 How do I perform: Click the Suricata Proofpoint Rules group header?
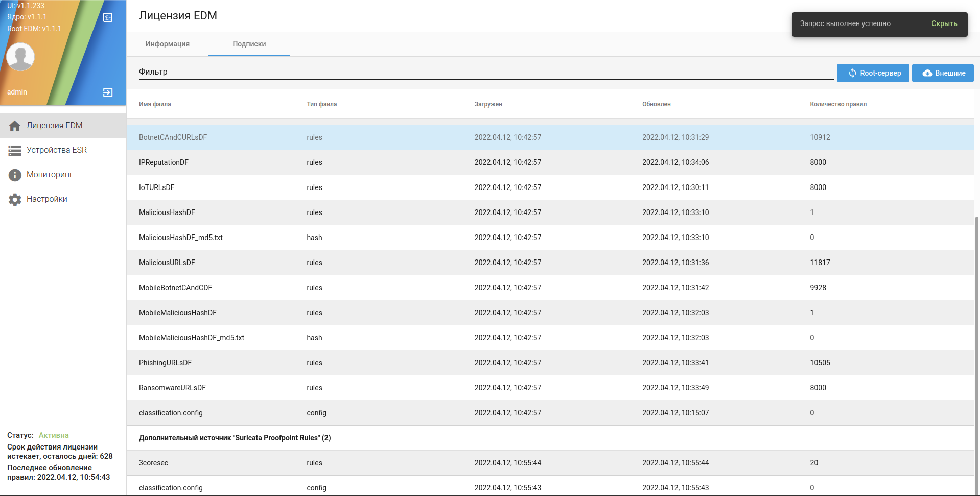click(235, 438)
